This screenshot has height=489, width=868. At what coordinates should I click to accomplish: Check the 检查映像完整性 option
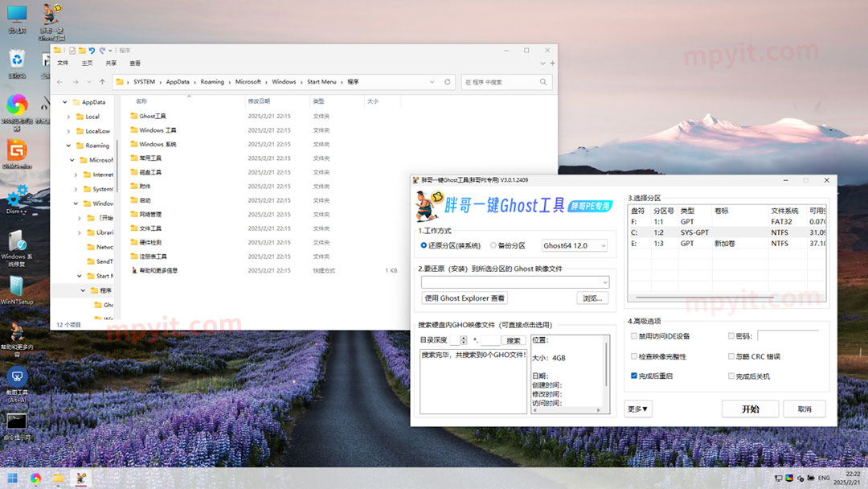point(634,356)
